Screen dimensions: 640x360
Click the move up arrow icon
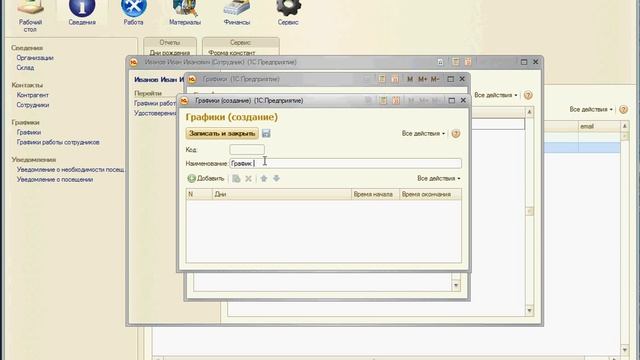(x=264, y=178)
